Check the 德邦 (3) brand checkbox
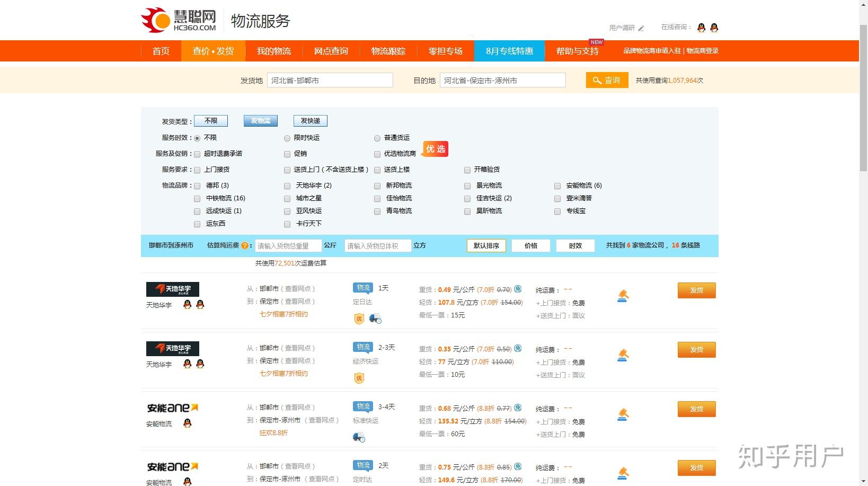This screenshot has width=868, height=486. click(197, 185)
